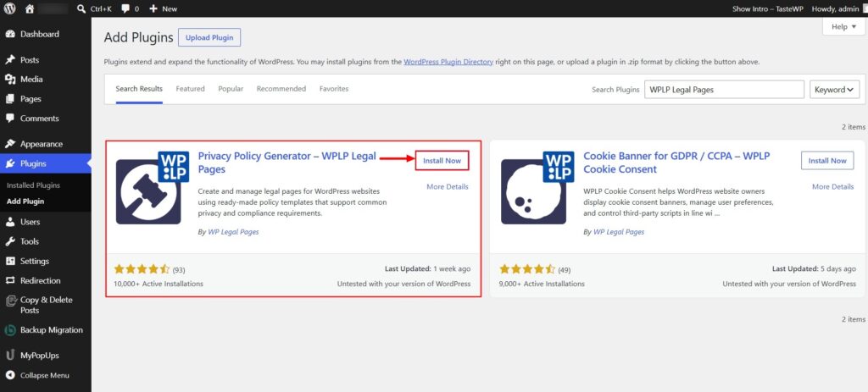This screenshot has width=868, height=392.
Task: Open More Details for Privacy Policy Generator
Action: pyautogui.click(x=448, y=187)
